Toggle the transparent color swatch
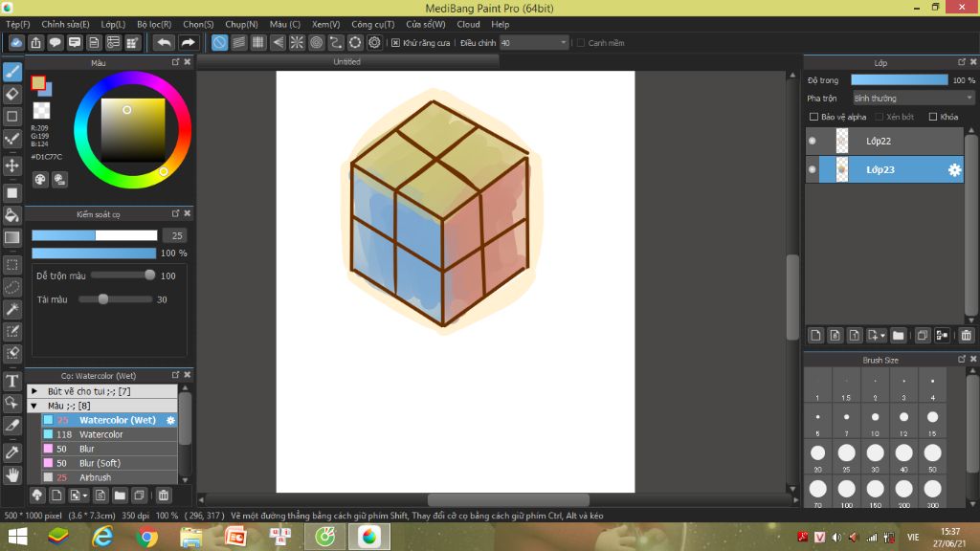Image resolution: width=980 pixels, height=551 pixels. [x=41, y=111]
